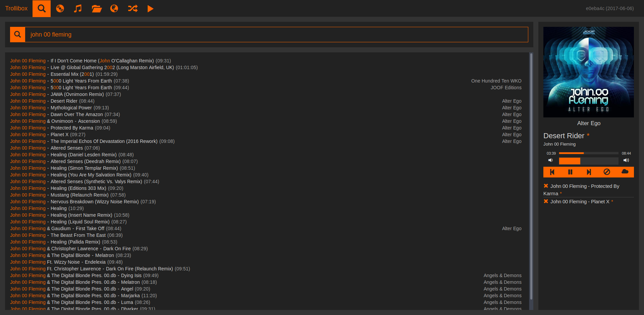644x315 pixels.
Task: Click the high volume speaker icon
Action: pyautogui.click(x=626, y=160)
